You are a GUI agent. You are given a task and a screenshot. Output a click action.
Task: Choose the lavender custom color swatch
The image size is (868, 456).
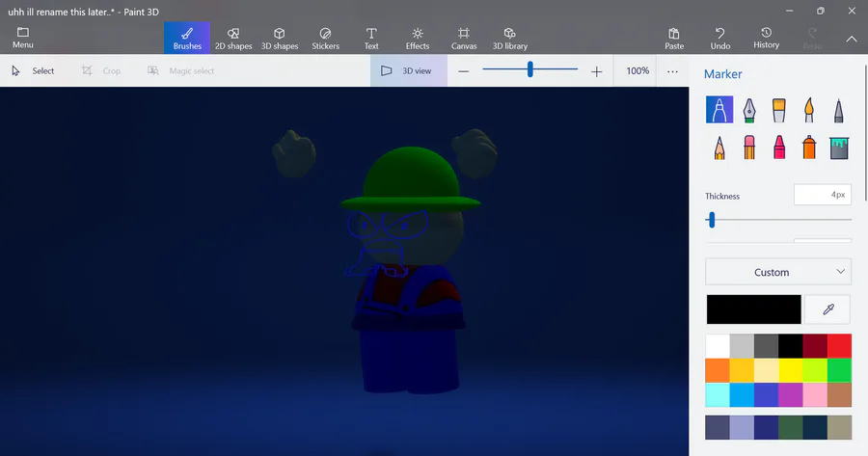tap(742, 428)
